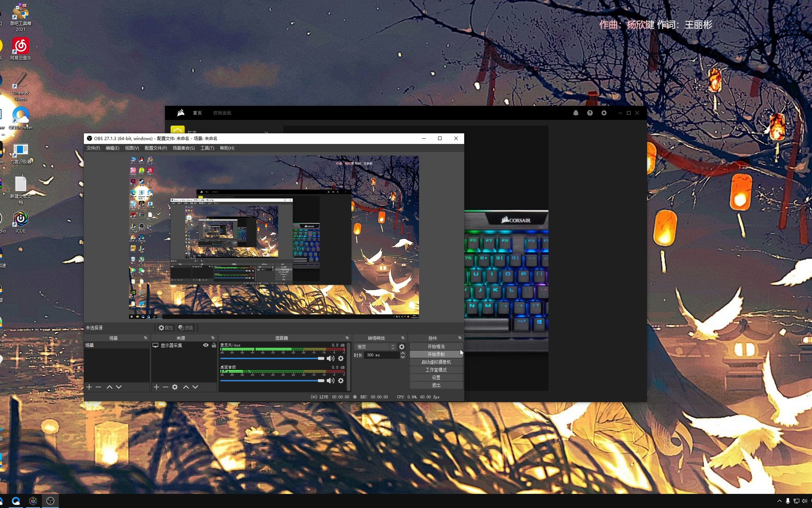Open 视图(V) menu in OBS

[132, 148]
